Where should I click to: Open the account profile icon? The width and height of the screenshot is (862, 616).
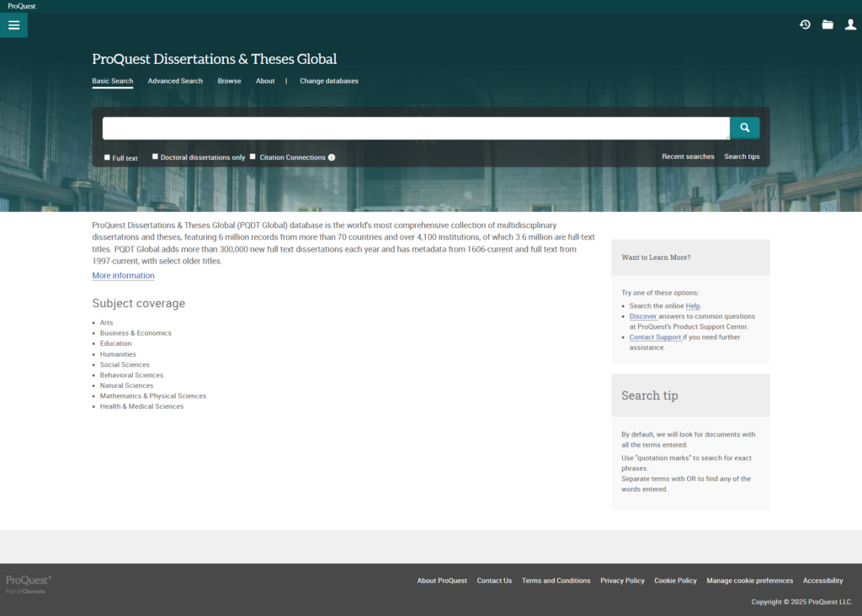850,24
